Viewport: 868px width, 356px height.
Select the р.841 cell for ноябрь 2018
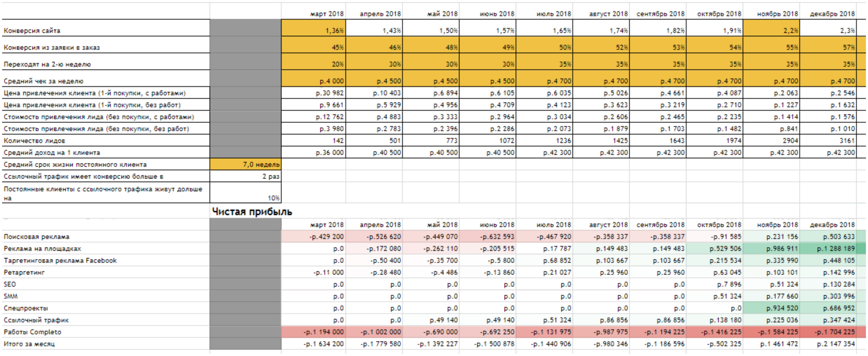(x=771, y=129)
